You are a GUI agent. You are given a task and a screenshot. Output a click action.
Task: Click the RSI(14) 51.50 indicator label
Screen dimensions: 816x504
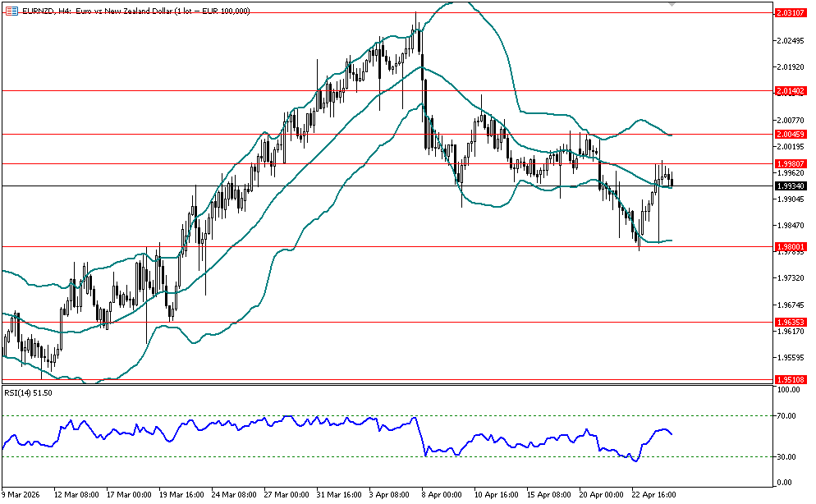[x=29, y=394]
